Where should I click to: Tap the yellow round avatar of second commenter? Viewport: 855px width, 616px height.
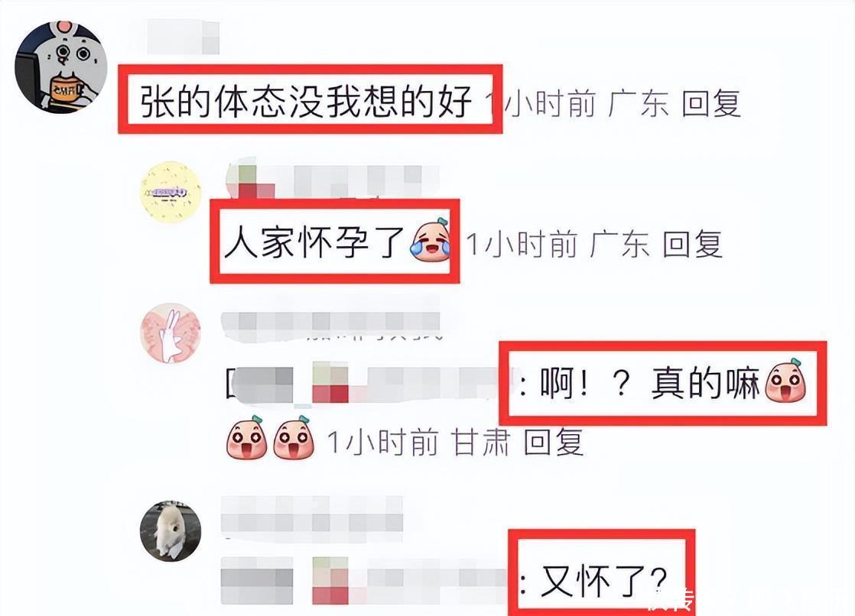coord(171,192)
